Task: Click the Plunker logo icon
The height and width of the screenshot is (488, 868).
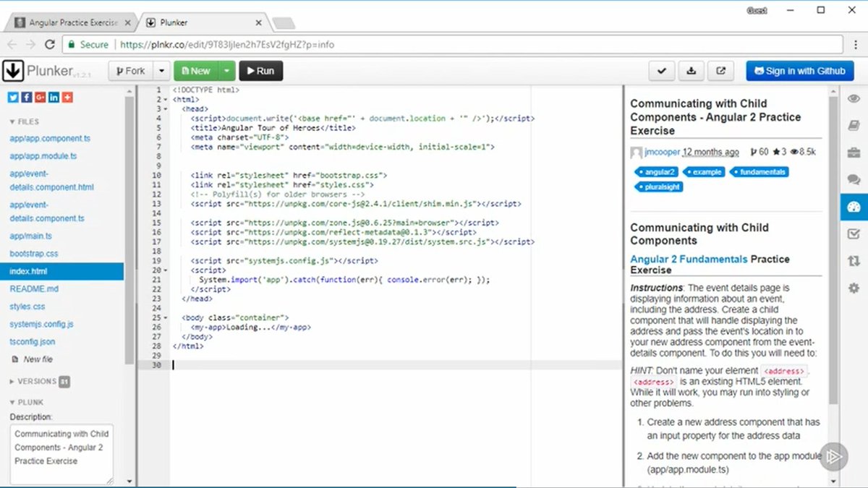Action: pyautogui.click(x=13, y=71)
